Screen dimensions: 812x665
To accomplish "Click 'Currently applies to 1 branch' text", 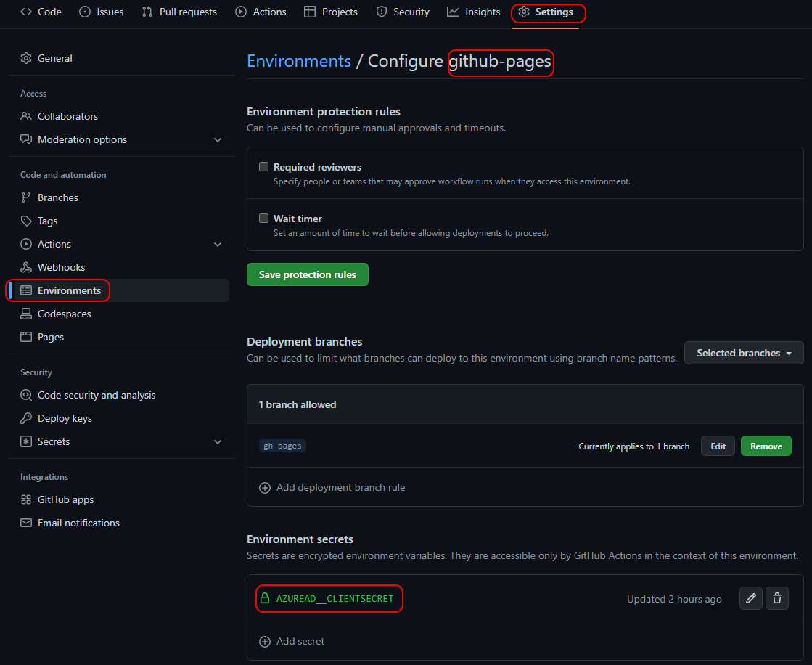I will (634, 446).
